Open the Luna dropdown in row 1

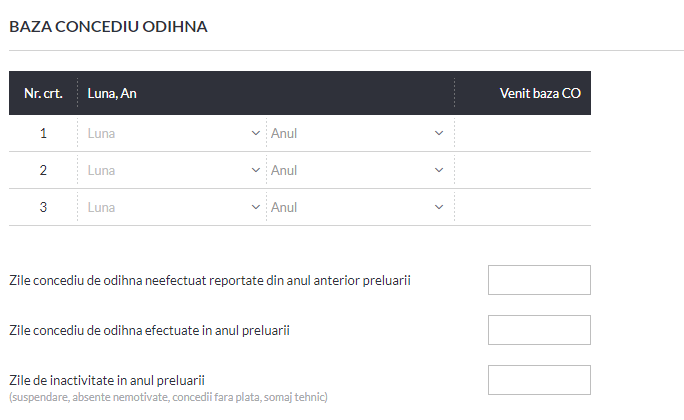coord(173,133)
